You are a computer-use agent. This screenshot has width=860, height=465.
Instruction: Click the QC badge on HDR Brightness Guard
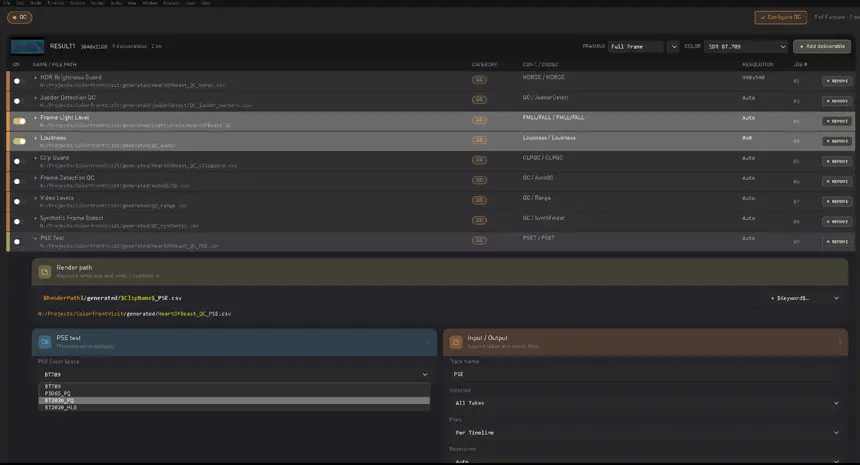pyautogui.click(x=479, y=80)
